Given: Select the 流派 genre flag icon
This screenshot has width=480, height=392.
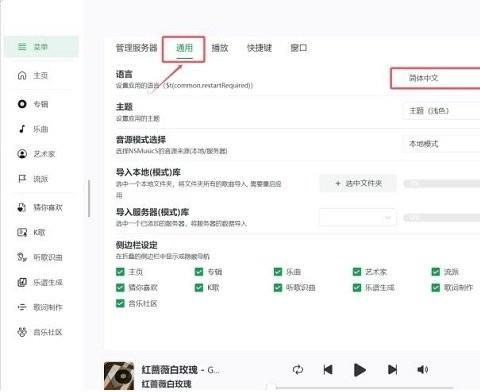Looking at the screenshot, I should [22, 179].
